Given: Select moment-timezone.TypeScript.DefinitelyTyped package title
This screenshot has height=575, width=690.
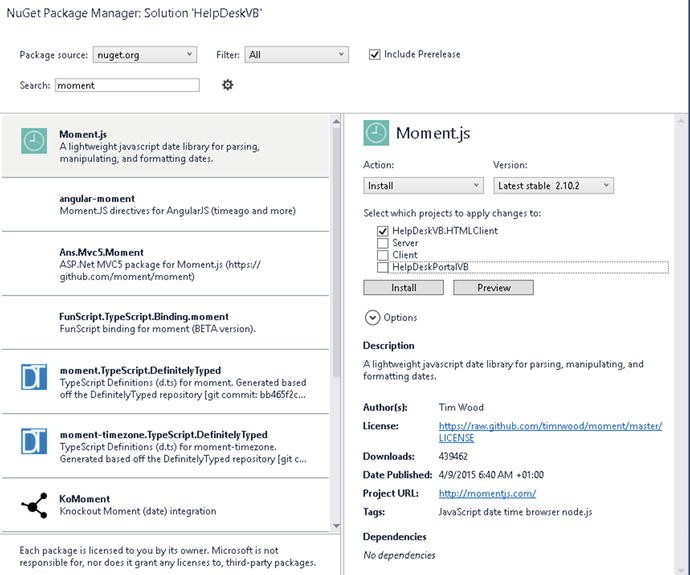Looking at the screenshot, I should pos(163,435).
